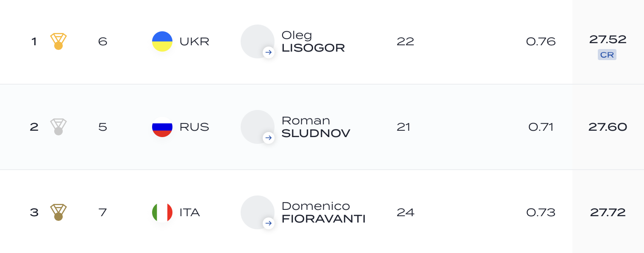Click Fioravanti's avatar placeholder
Viewport: 644px width, 253px height.
258,212
